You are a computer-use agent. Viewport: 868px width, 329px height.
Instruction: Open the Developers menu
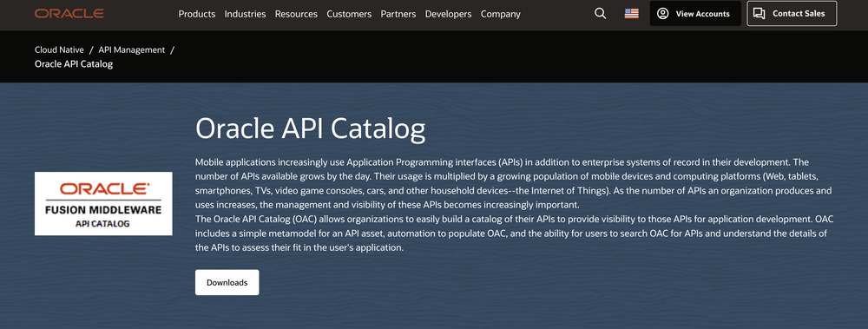point(449,15)
